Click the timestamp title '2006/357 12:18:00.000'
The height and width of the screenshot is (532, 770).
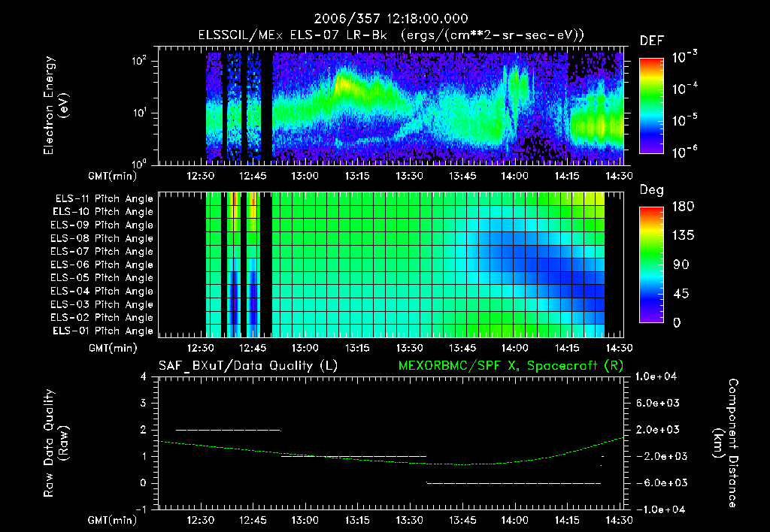pos(391,19)
